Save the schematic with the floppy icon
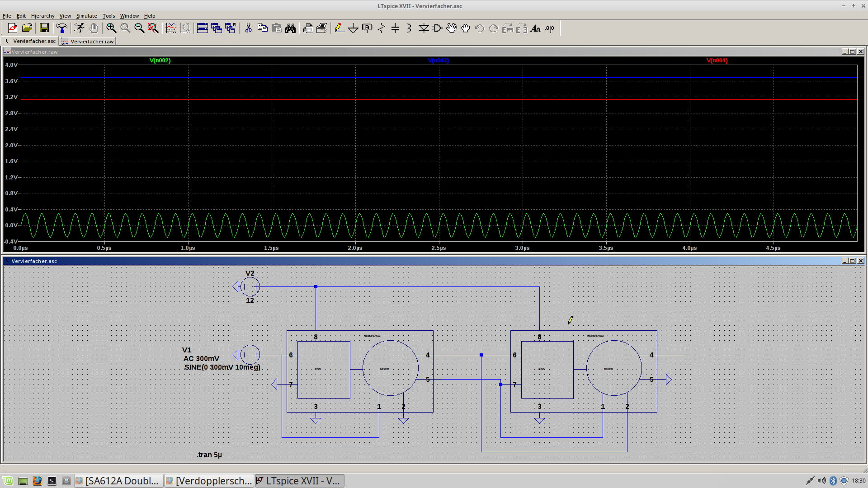Viewport: 868px width, 488px height. pos(44,28)
